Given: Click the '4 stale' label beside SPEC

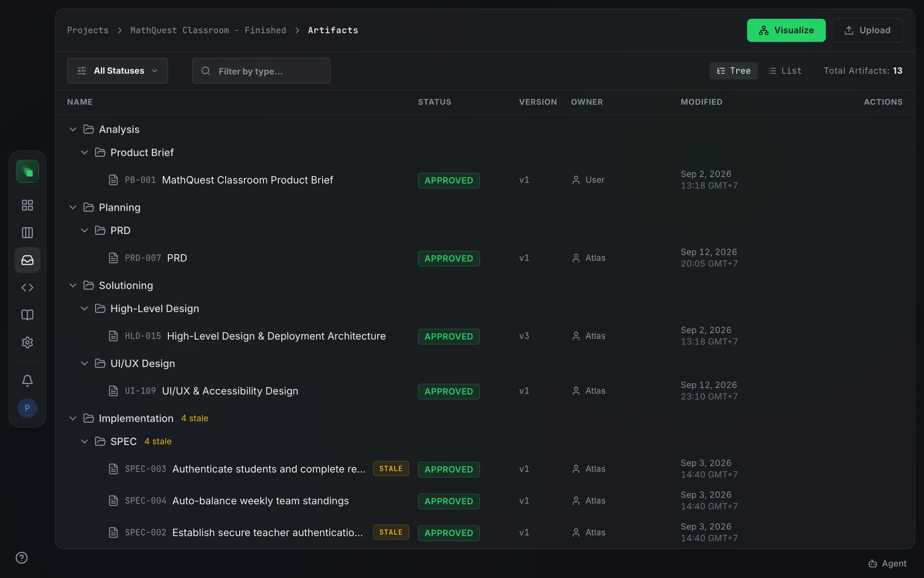Looking at the screenshot, I should click(158, 441).
